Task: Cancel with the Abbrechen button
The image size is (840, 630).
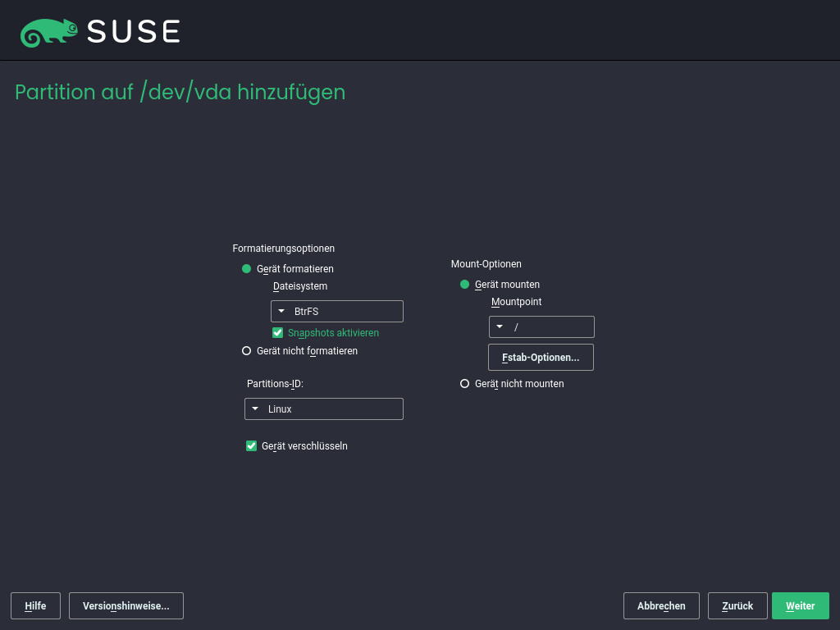Action: (661, 606)
